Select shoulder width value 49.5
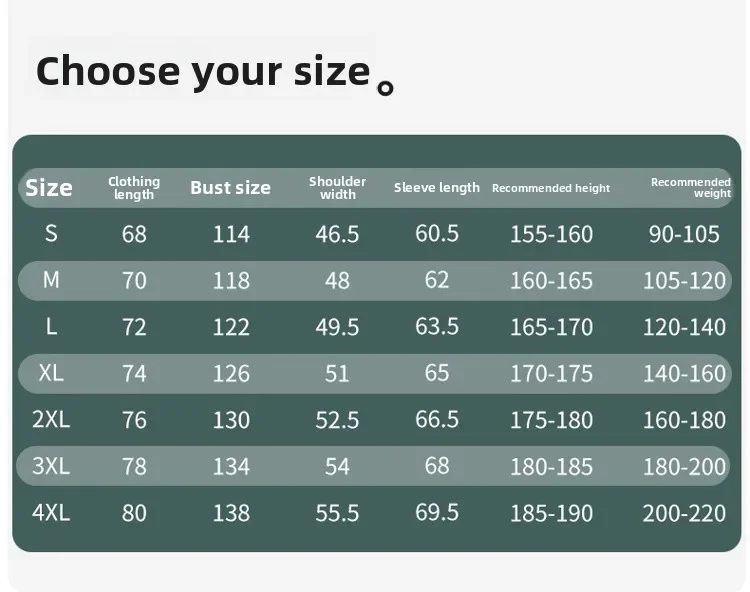The width and height of the screenshot is (750, 592). point(337,327)
